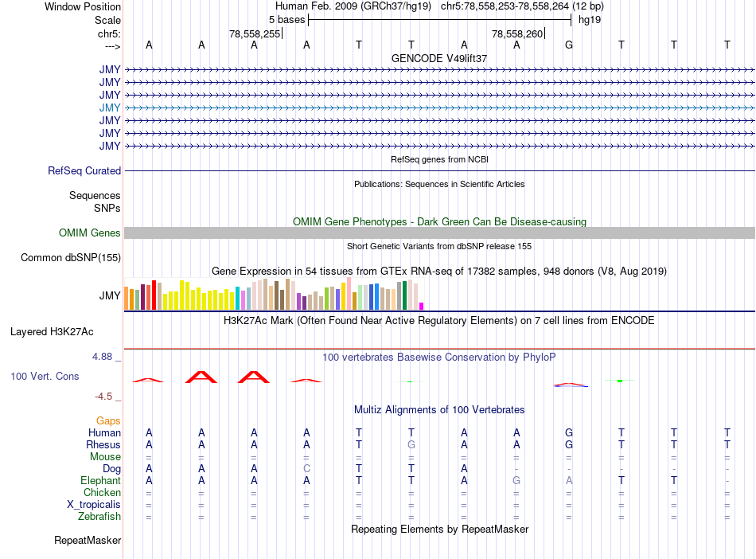Click the 'chr5:78,558,253-78,558,264 (12 bp)' window position text
The image size is (756, 559).
pos(522,6)
